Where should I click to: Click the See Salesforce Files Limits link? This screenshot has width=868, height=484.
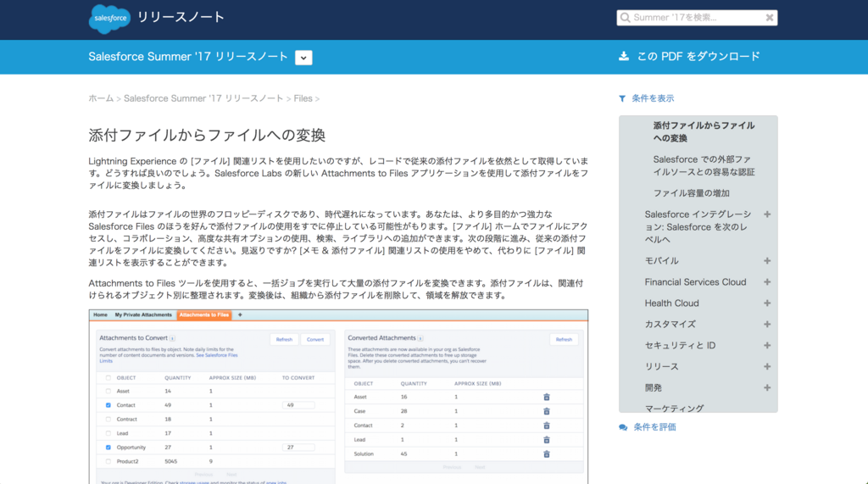click(x=169, y=359)
